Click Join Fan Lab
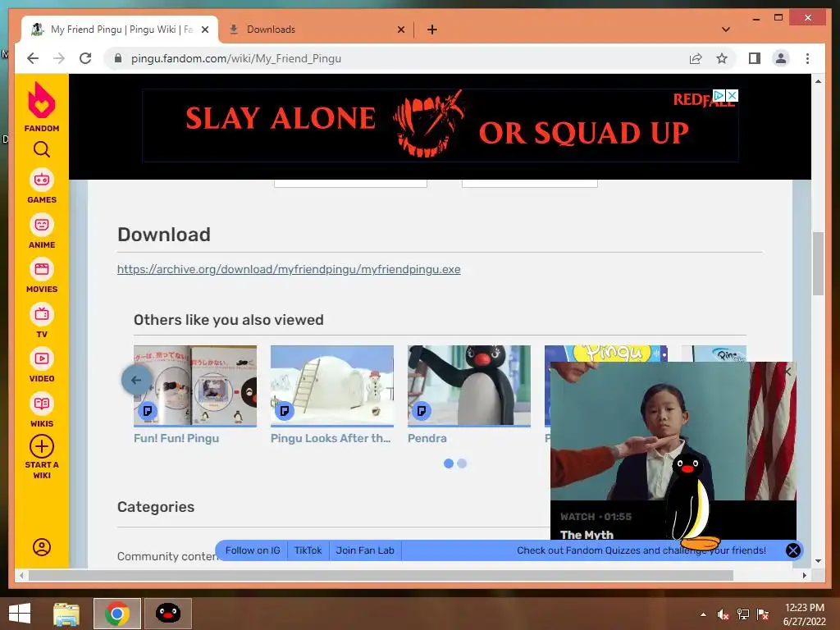The width and height of the screenshot is (840, 630). pyautogui.click(x=365, y=550)
